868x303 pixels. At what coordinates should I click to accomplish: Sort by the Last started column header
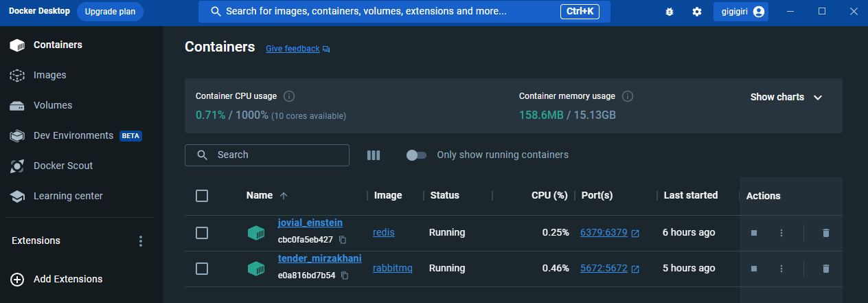click(x=691, y=195)
